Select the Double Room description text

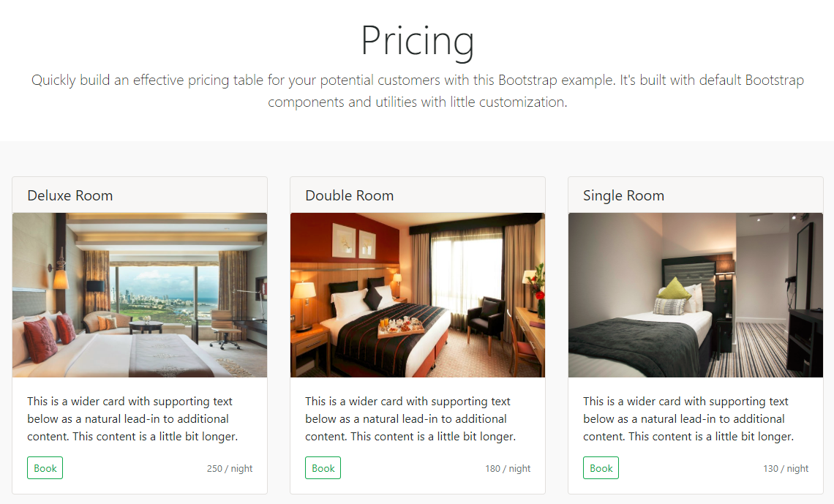408,418
